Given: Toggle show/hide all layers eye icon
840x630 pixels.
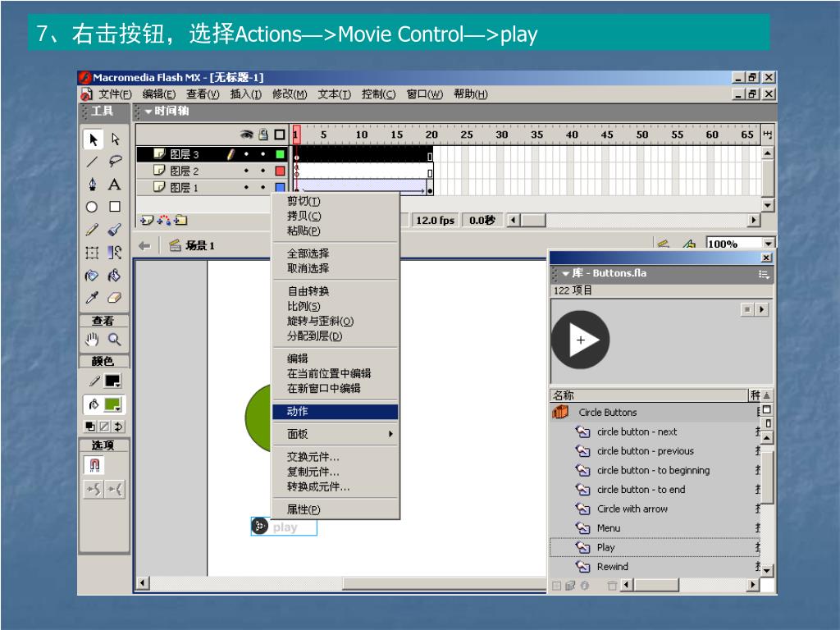Looking at the screenshot, I should [246, 134].
